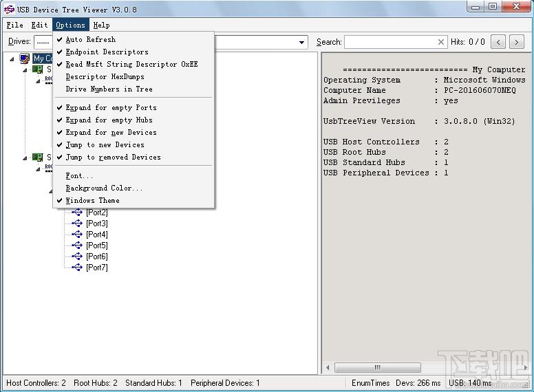Screen dimensions: 534x392
Task: Select [Port2] tree entry text
Action: (97, 213)
